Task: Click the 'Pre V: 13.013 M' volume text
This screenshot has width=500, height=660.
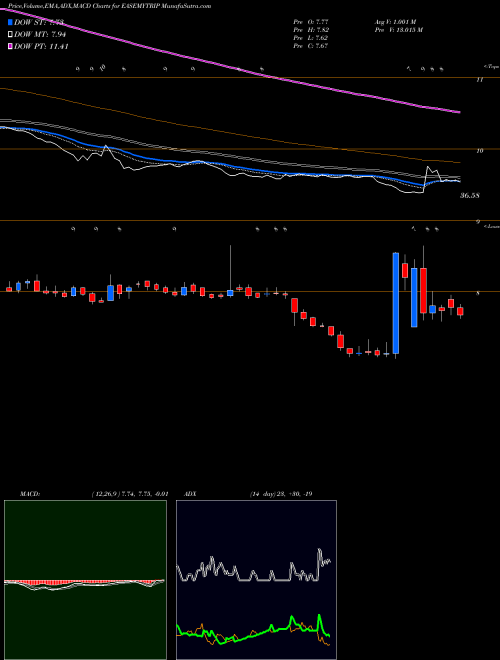Action: tap(399, 30)
